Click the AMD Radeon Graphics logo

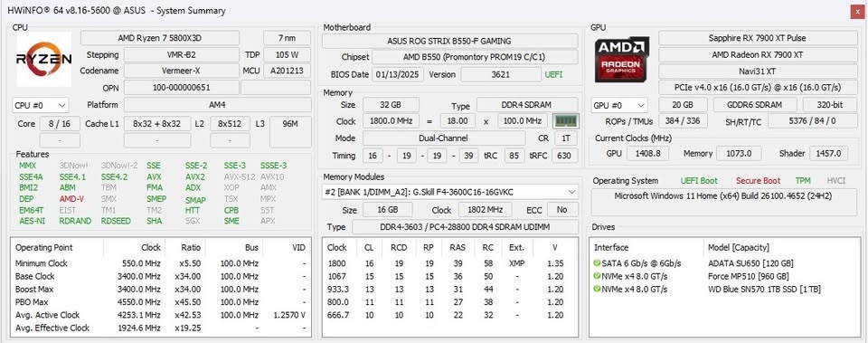click(x=622, y=60)
